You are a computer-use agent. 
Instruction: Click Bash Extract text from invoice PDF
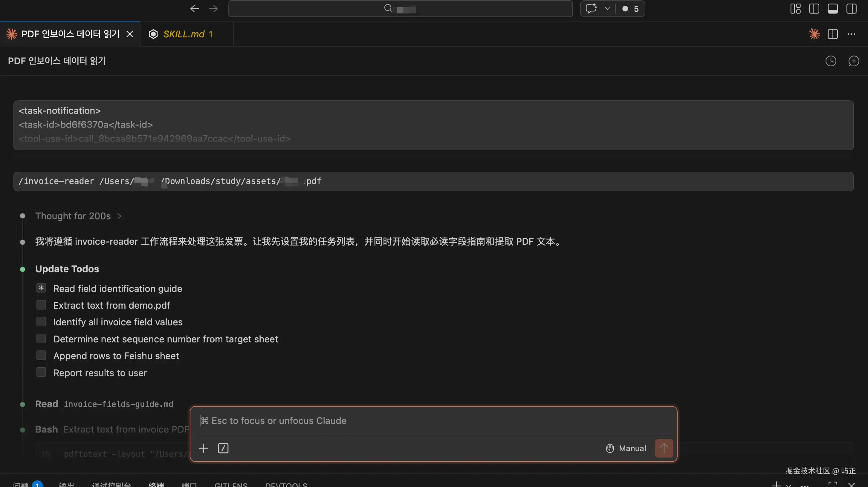click(112, 429)
